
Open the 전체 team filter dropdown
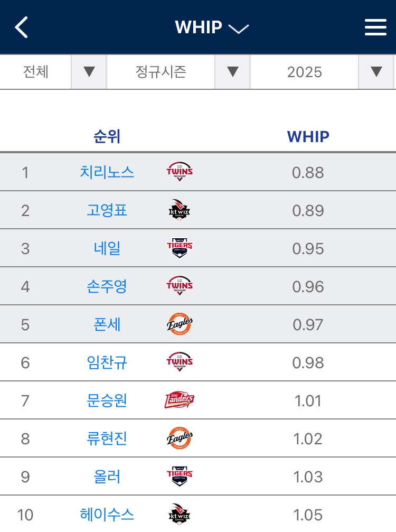(53, 72)
